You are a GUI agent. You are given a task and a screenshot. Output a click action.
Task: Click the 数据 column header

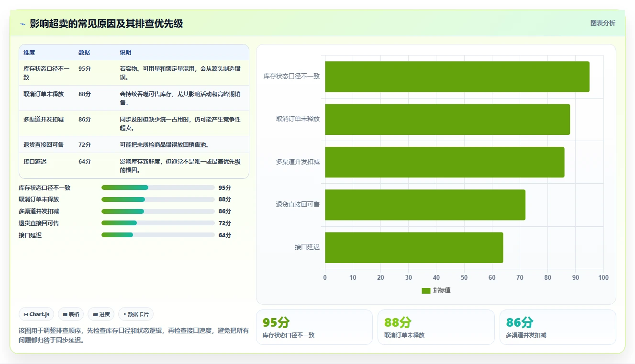84,53
